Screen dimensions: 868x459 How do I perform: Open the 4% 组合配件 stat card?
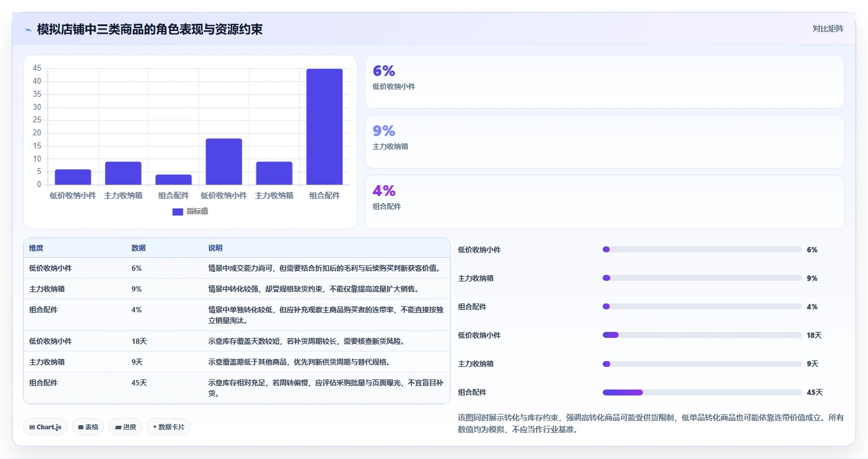click(604, 201)
